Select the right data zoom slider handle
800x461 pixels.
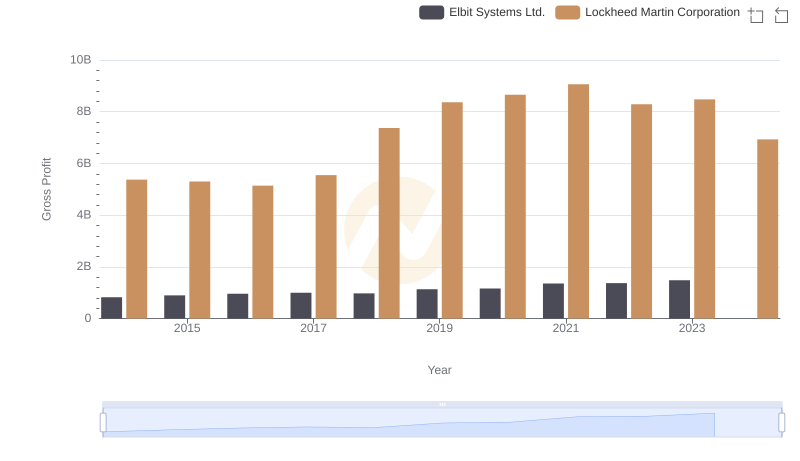(x=782, y=423)
